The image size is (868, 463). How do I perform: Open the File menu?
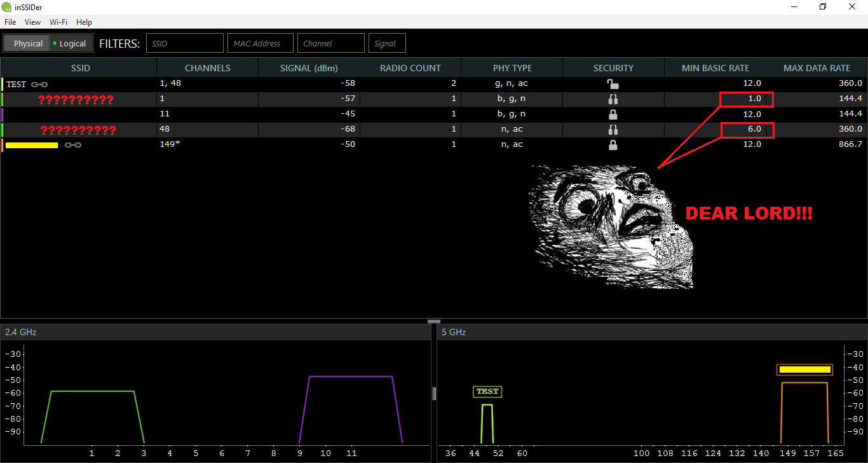tap(10, 22)
